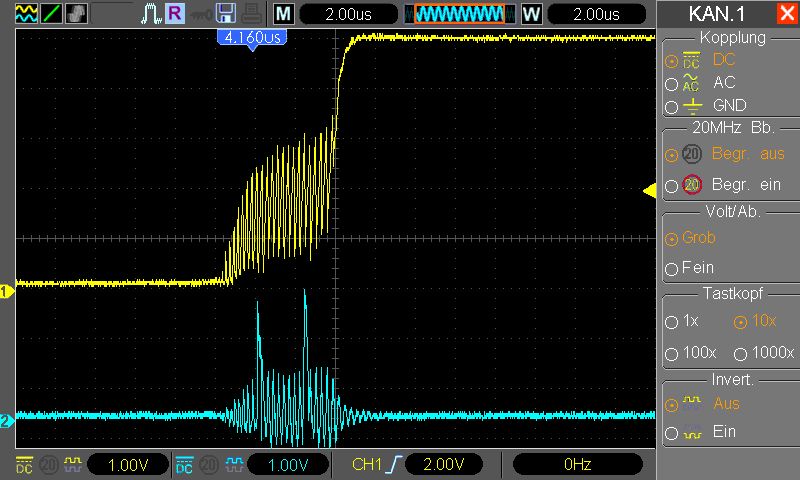
Task: Click the purple R run indicator
Action: (175, 14)
